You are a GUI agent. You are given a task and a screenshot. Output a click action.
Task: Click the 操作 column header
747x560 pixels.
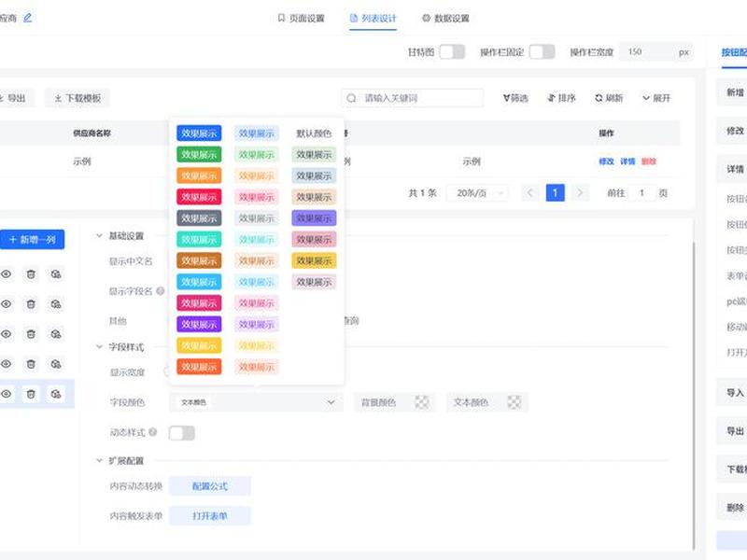tap(606, 133)
